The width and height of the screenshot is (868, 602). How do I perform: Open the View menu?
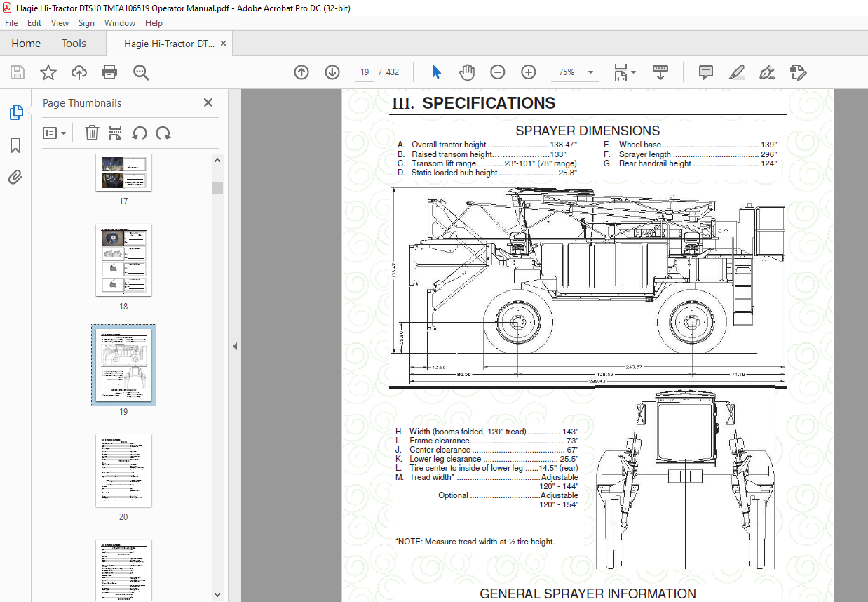(x=60, y=23)
